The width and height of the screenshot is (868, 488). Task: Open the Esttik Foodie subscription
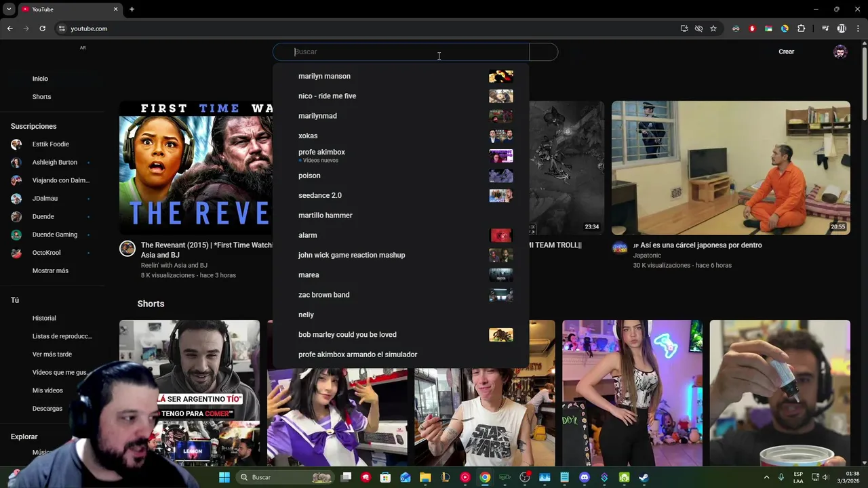click(x=51, y=144)
